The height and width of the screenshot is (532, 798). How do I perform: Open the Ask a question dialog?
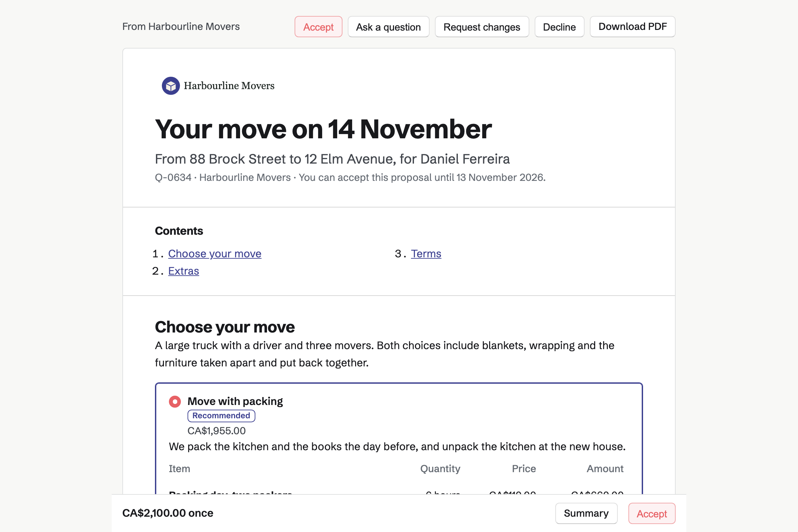(388, 27)
